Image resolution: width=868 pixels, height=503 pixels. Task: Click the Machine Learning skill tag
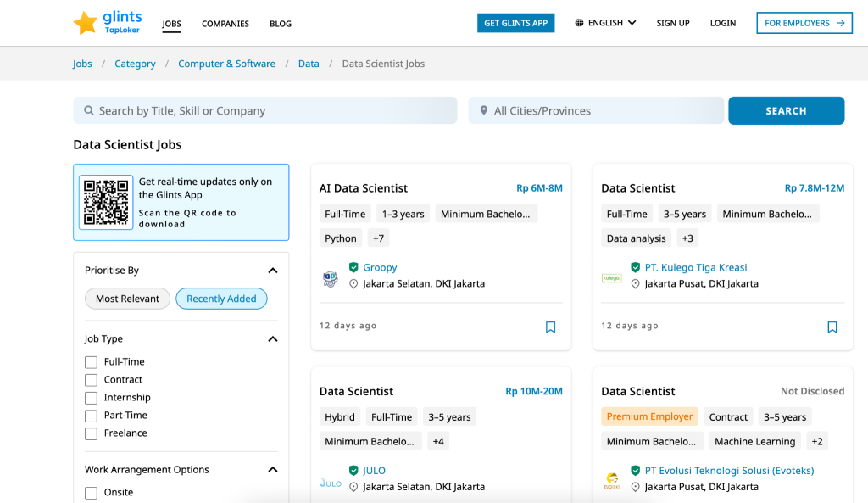point(754,442)
